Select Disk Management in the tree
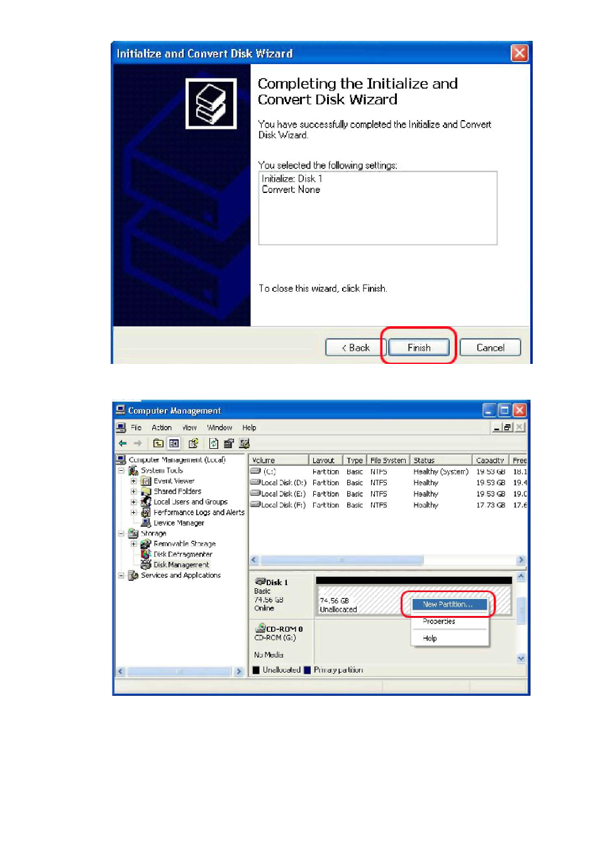This screenshot has height=868, width=600. coord(181,564)
